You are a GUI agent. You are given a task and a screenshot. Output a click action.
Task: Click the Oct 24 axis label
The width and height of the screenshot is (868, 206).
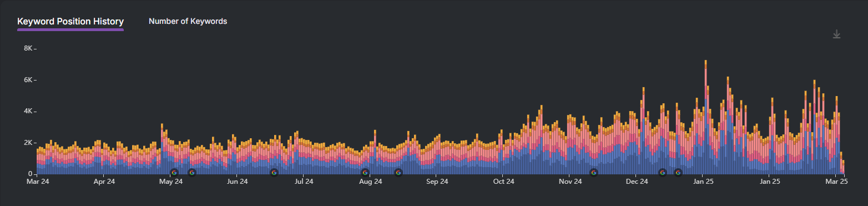pyautogui.click(x=503, y=182)
